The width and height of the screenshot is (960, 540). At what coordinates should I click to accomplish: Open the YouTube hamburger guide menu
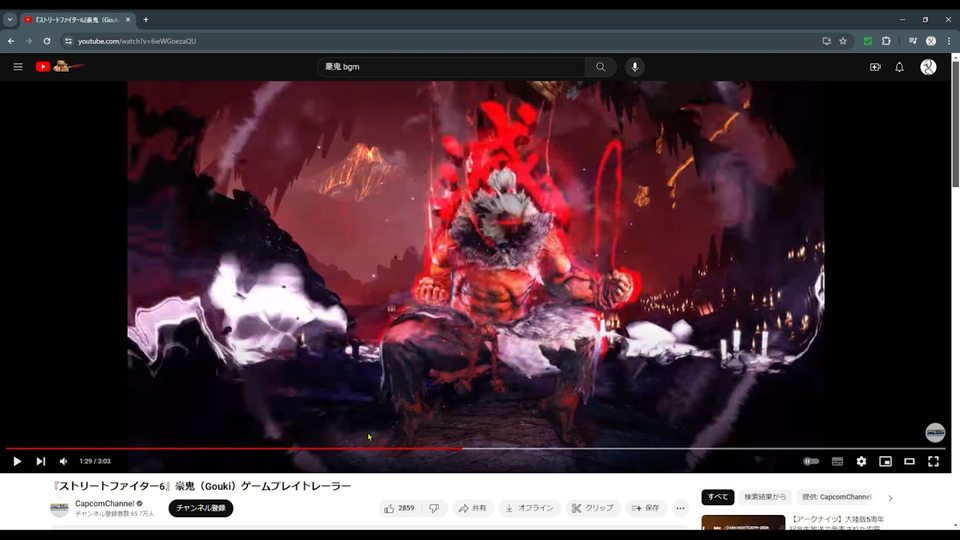(18, 67)
